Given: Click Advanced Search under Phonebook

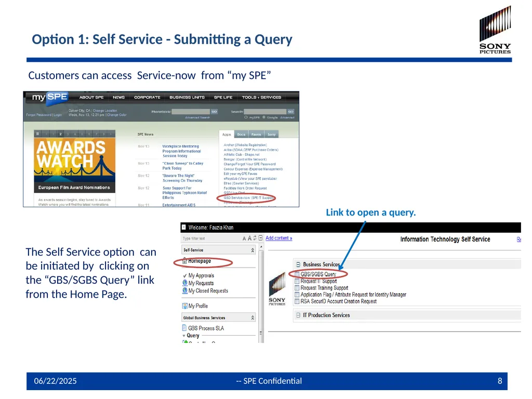Looking at the screenshot, I should (x=197, y=117).
